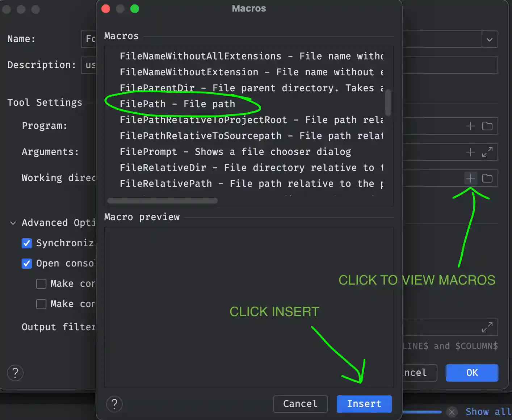This screenshot has height=420, width=512.
Task: Confirm the tool dialog with OK
Action: tap(472, 373)
